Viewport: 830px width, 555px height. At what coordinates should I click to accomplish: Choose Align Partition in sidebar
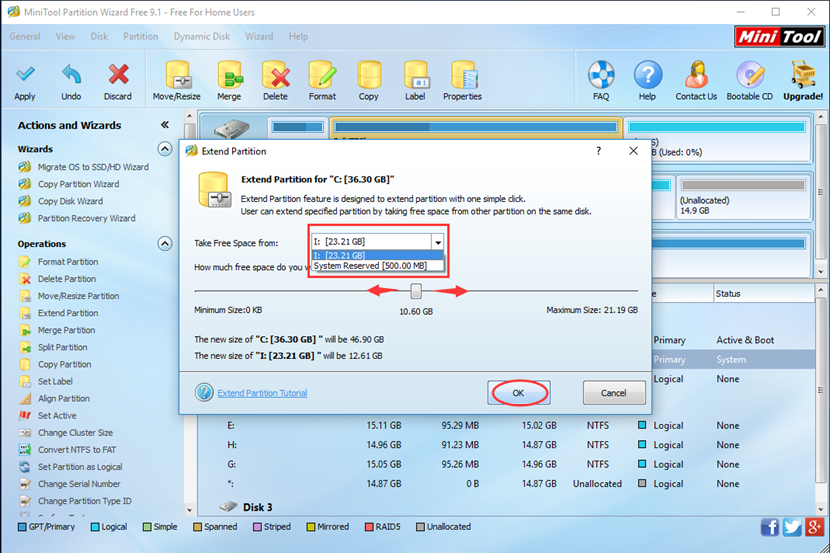click(x=64, y=398)
